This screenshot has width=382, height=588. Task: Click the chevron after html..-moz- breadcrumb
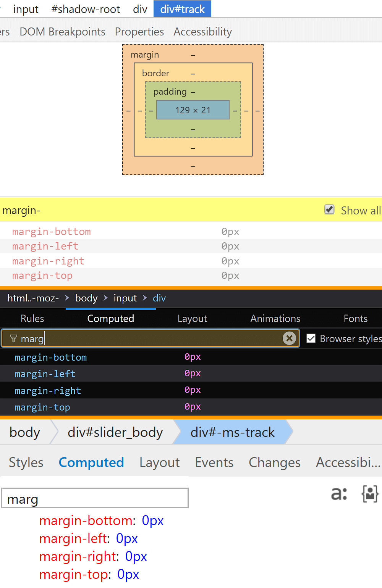[x=67, y=298]
